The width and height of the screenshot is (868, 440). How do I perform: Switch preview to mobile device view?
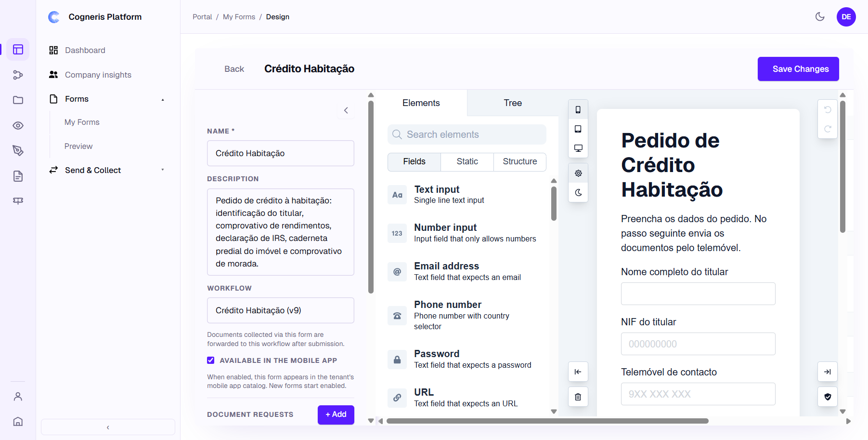(x=578, y=110)
